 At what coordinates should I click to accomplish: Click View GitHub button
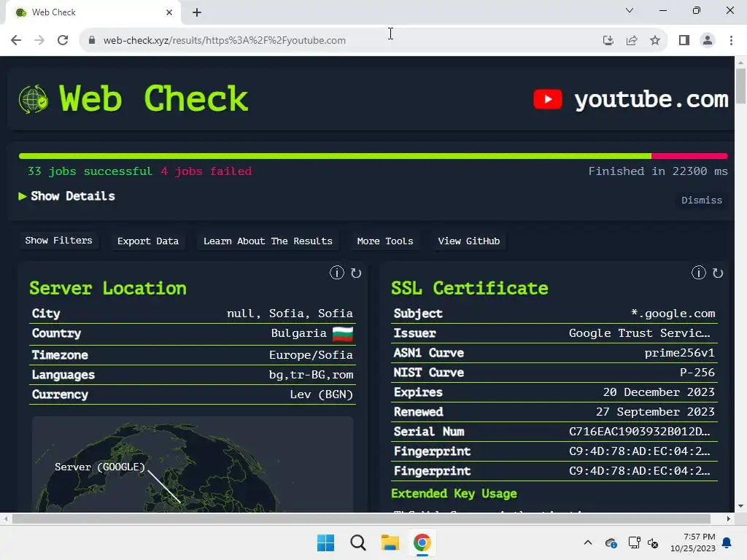pos(469,241)
